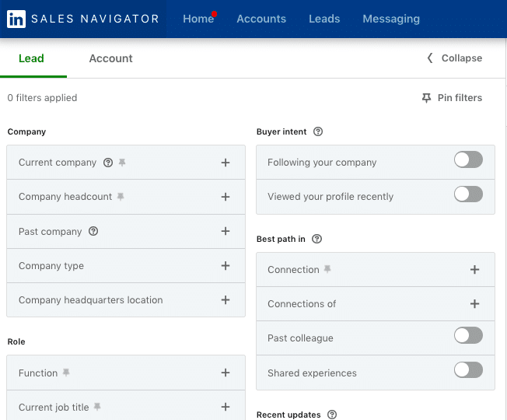Open the Connections of filter plus
The height and width of the screenshot is (420, 507).
[x=474, y=304]
